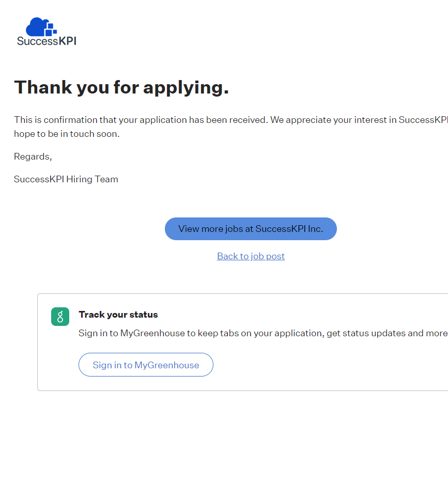This screenshot has width=448, height=485.
Task: Click the word "Thank" in the heading
Action: 43,87
